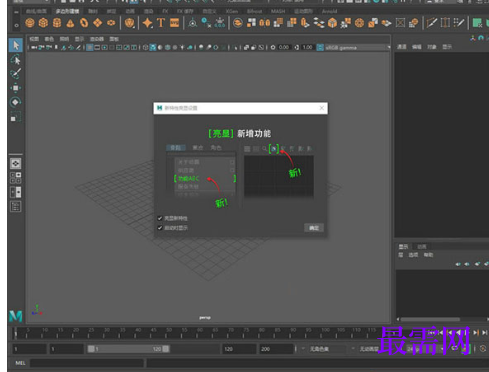Uncheck the highlight new features checkbox
Viewport: 489px width, 372px height.
pos(160,218)
